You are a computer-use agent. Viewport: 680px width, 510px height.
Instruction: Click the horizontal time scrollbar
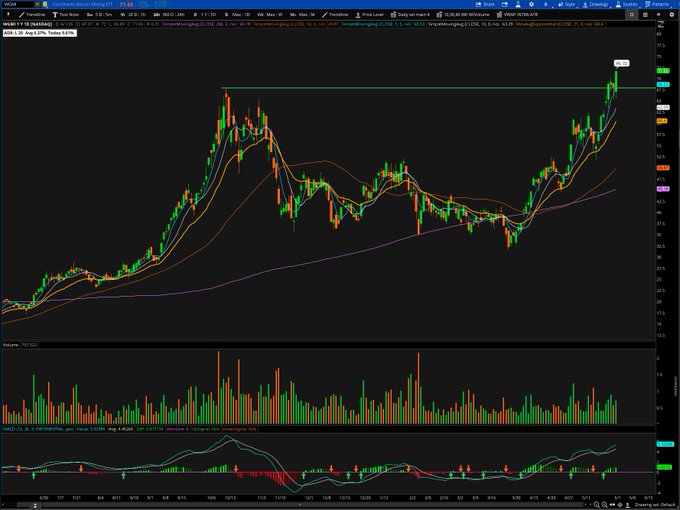(299, 505)
